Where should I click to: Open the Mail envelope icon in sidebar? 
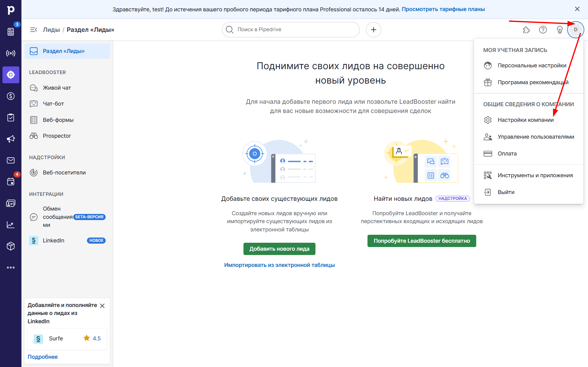pos(11,160)
